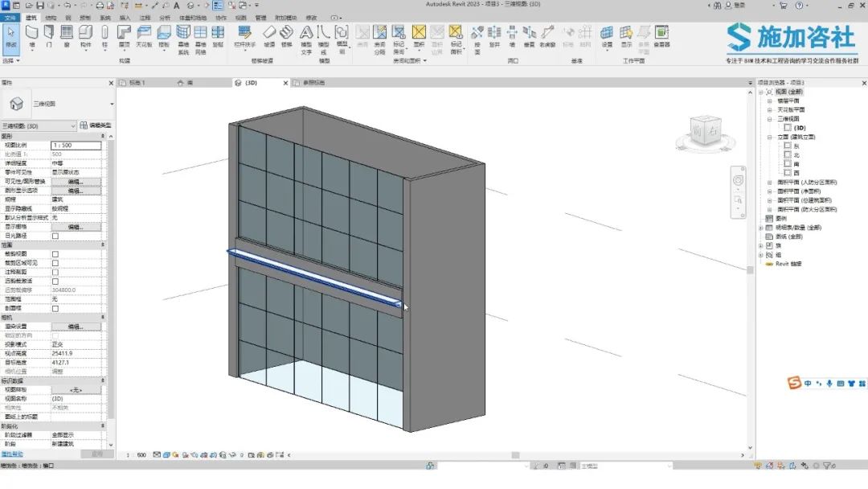This screenshot has width=868, height=489.
Task: Open the type selector dropdown arrow in Properties
Action: click(112, 104)
